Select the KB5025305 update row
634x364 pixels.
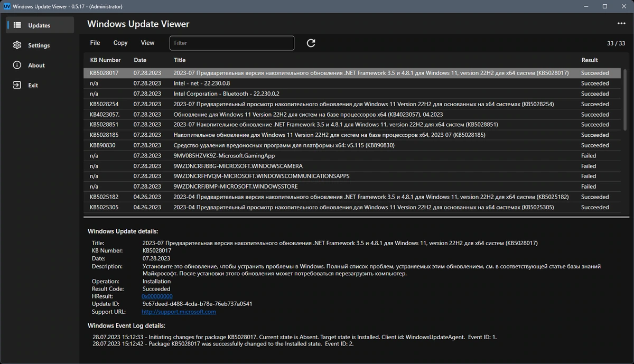pos(352,207)
